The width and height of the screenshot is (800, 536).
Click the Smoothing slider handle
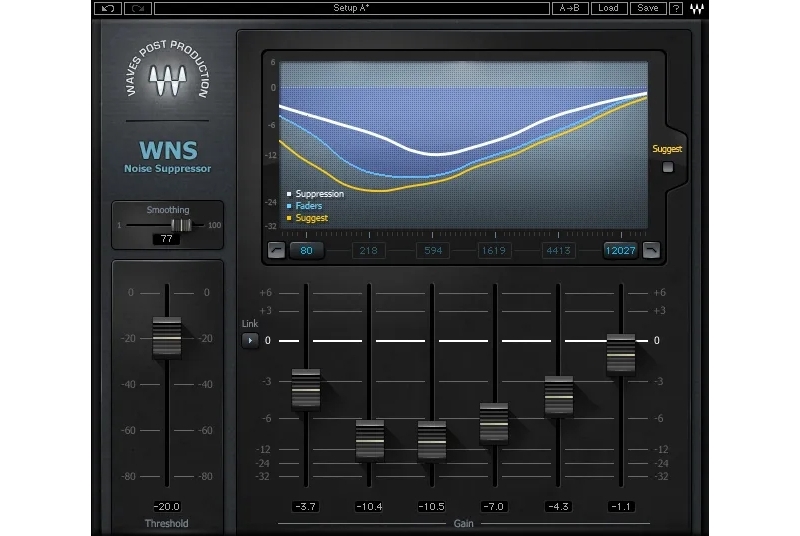181,225
